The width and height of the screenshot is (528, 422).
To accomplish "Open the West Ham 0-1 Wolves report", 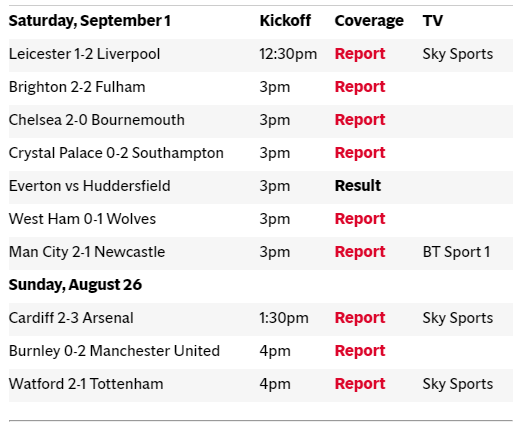I will click(360, 219).
